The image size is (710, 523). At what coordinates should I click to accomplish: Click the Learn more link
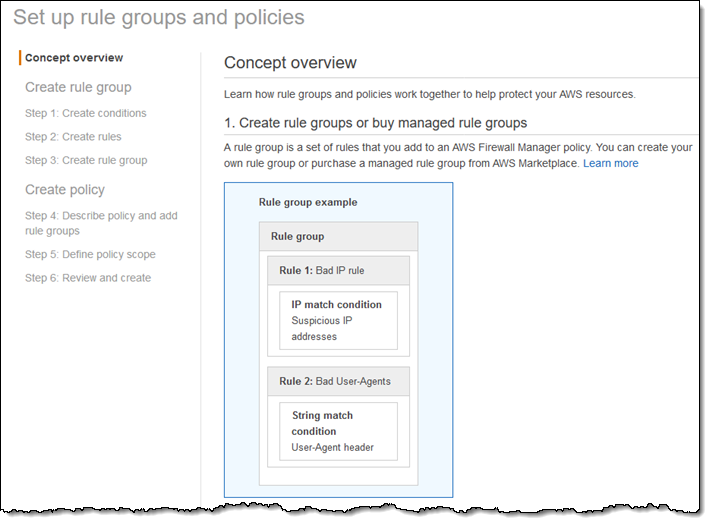pos(610,163)
